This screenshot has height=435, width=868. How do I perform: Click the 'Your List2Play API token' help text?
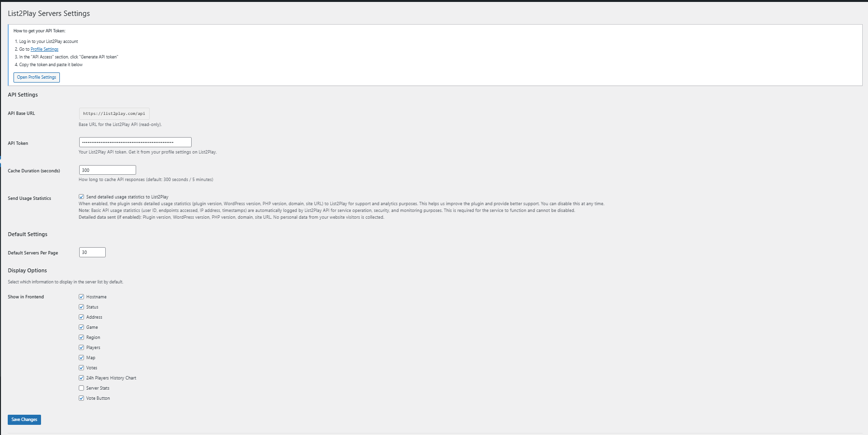point(148,152)
